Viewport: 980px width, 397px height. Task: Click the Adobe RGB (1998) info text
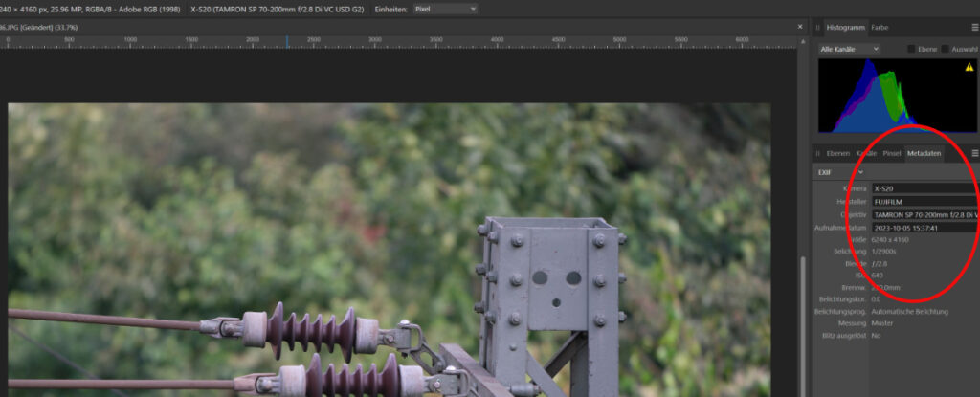coord(148,9)
